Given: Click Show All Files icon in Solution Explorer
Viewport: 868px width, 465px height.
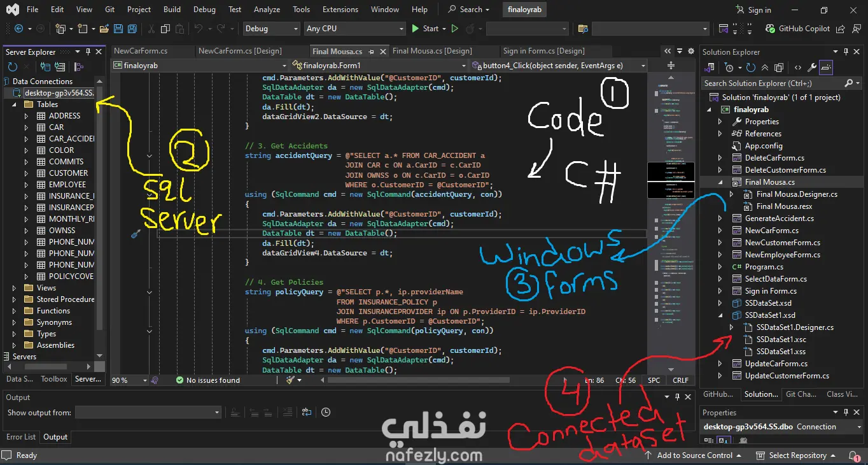Looking at the screenshot, I should pyautogui.click(x=780, y=68).
